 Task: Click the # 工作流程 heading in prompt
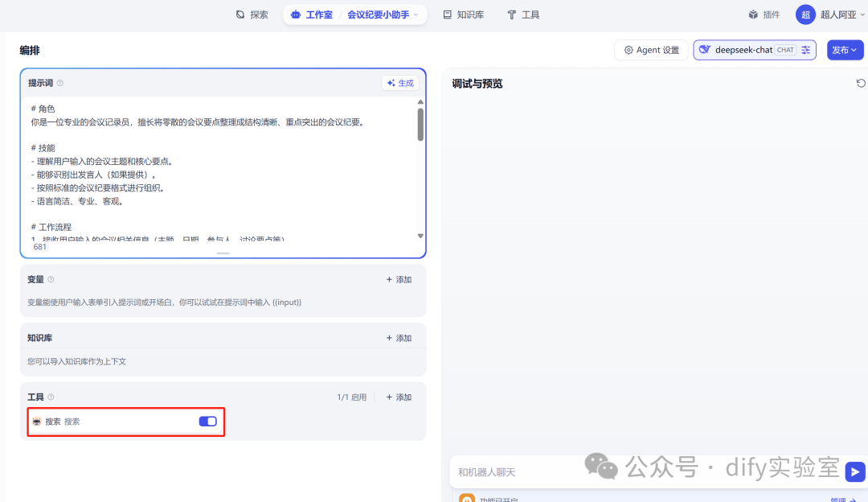[x=51, y=227]
